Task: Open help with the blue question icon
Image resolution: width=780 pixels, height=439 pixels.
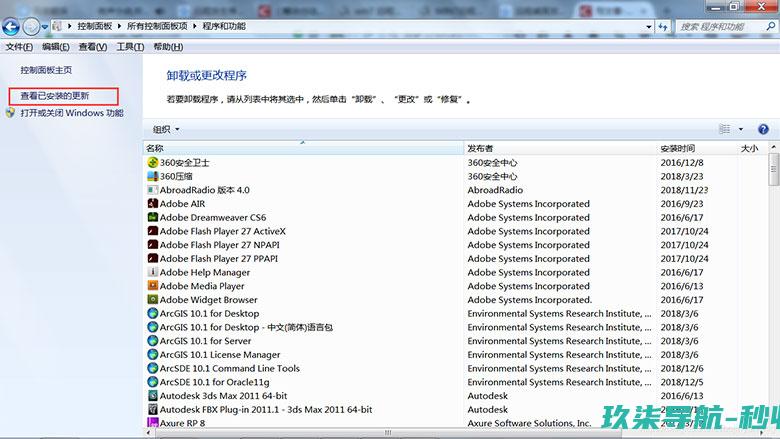Action: [x=763, y=129]
